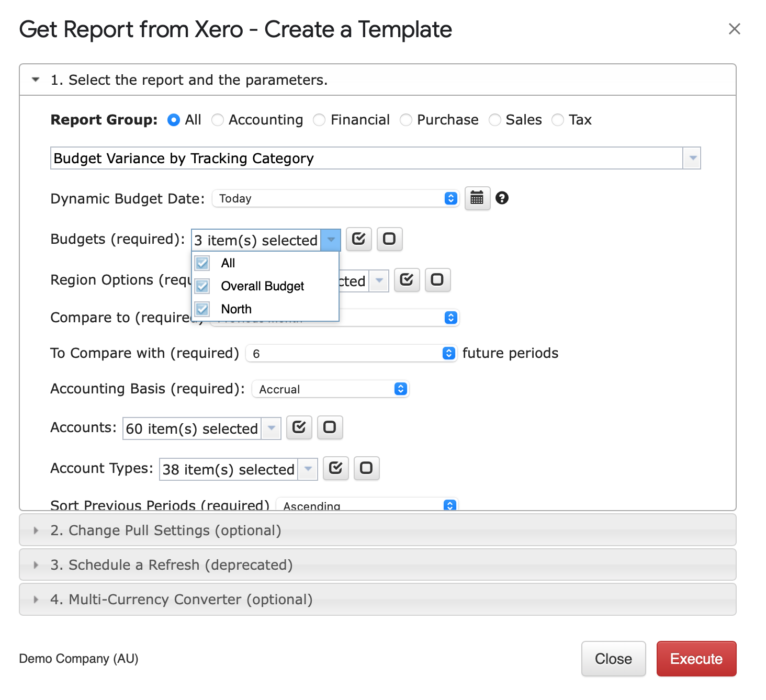This screenshot has height=700, width=766.
Task: Click deselect-all icon for Account Types
Action: click(x=366, y=468)
